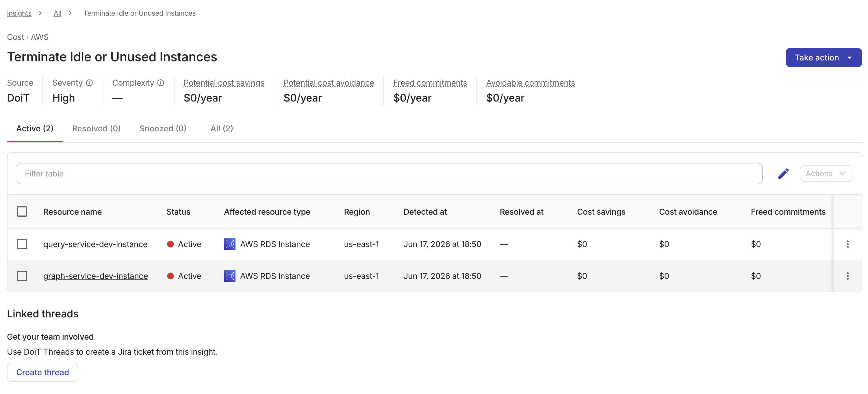
Task: Click AWS RDS icon in query-service row
Action: (x=229, y=244)
